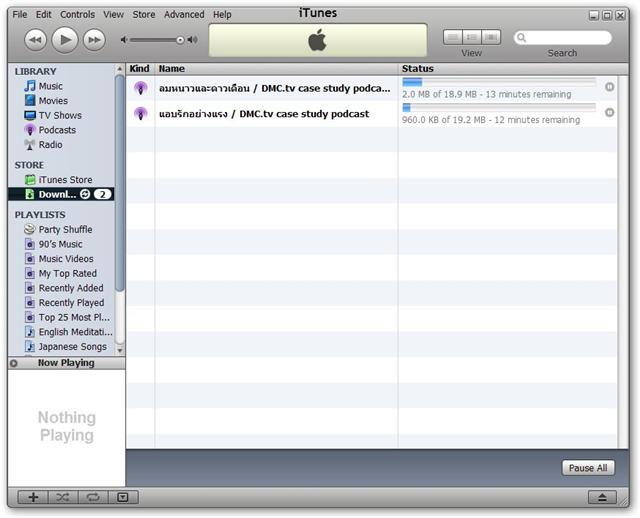Toggle shuffle playback
Image resolution: width=640 pixels, height=518 pixels.
click(x=62, y=497)
